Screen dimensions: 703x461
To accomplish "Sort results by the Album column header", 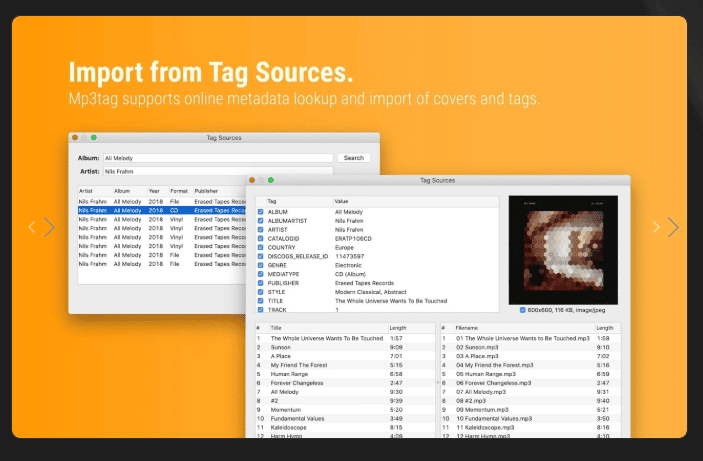I will [x=122, y=191].
